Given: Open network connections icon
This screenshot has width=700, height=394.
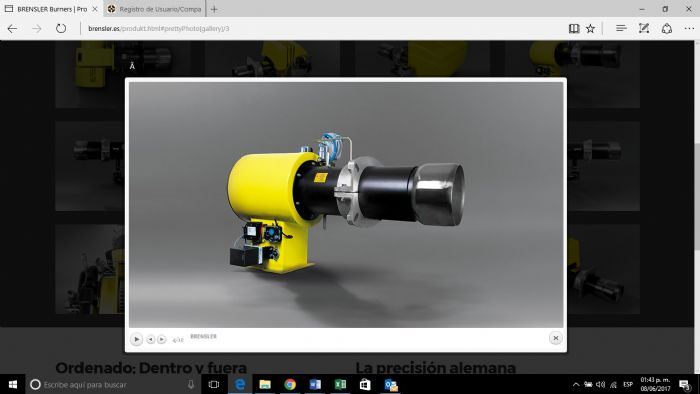Looking at the screenshot, I should (x=613, y=384).
